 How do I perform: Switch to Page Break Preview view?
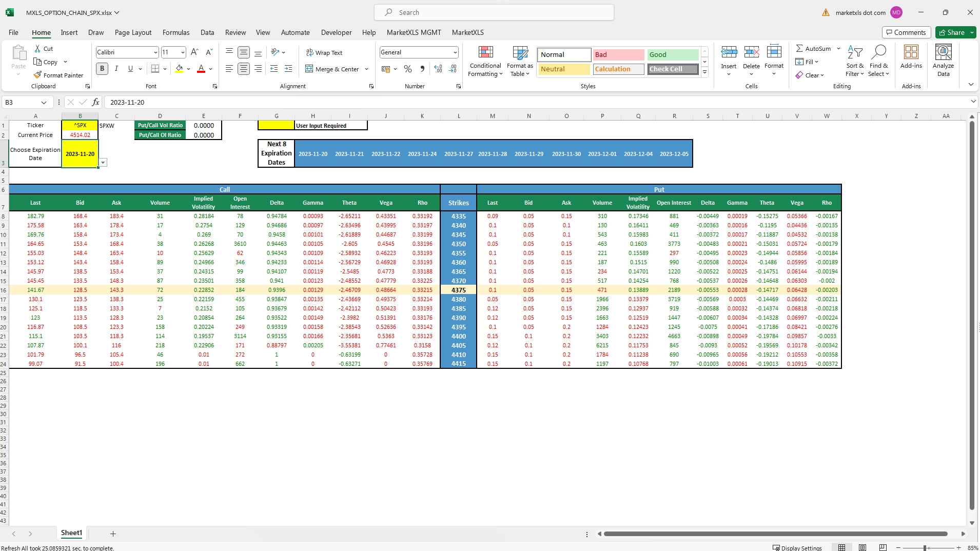point(883,547)
